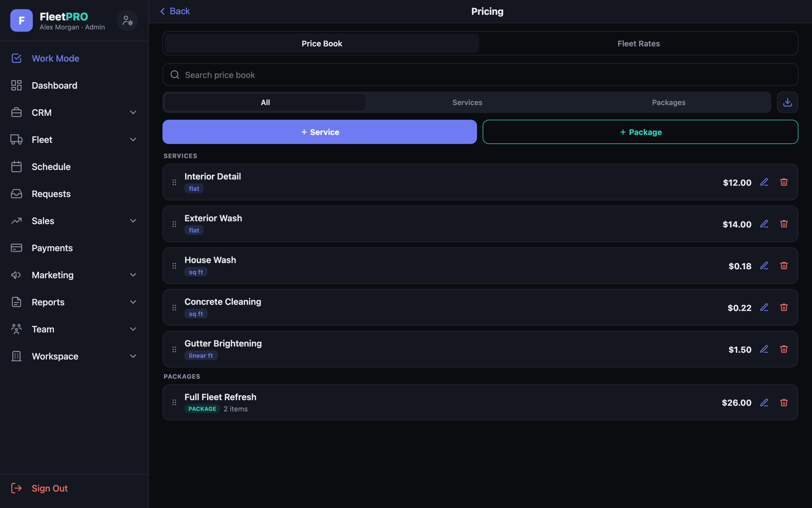Expand the Reports menu chevron
The width and height of the screenshot is (812, 508).
133,302
